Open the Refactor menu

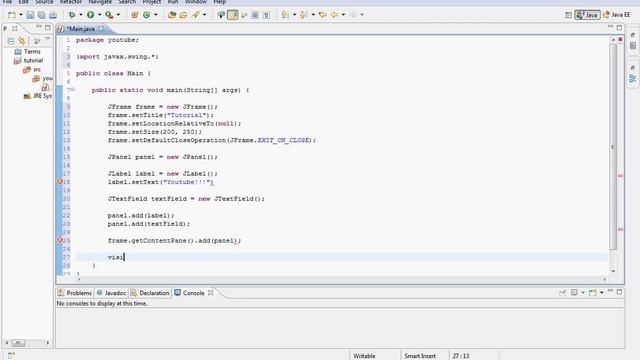[71, 2]
